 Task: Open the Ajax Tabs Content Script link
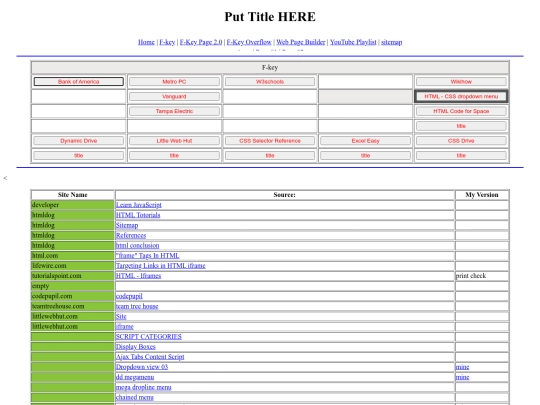pyautogui.click(x=150, y=357)
